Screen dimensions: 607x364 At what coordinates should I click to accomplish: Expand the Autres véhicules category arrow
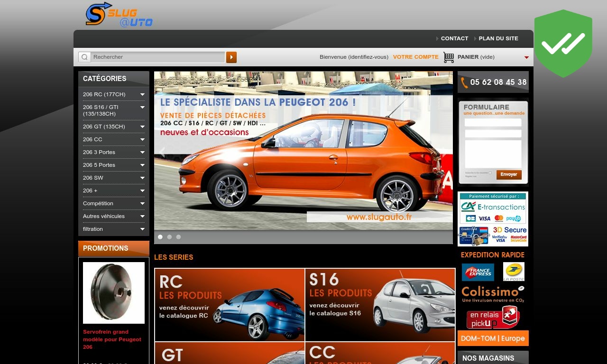142,217
